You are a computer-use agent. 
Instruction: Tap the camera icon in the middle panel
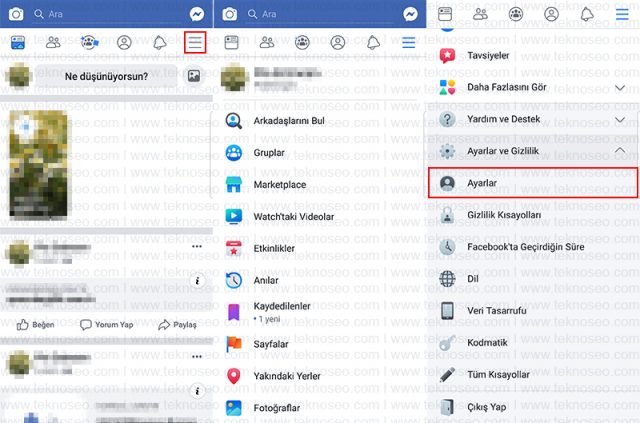[229, 14]
